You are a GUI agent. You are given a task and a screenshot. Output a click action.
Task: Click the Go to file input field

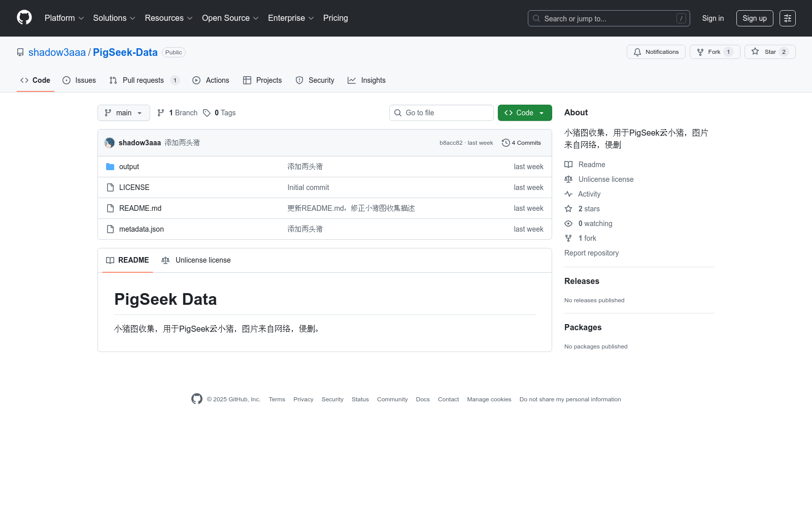[x=442, y=113]
